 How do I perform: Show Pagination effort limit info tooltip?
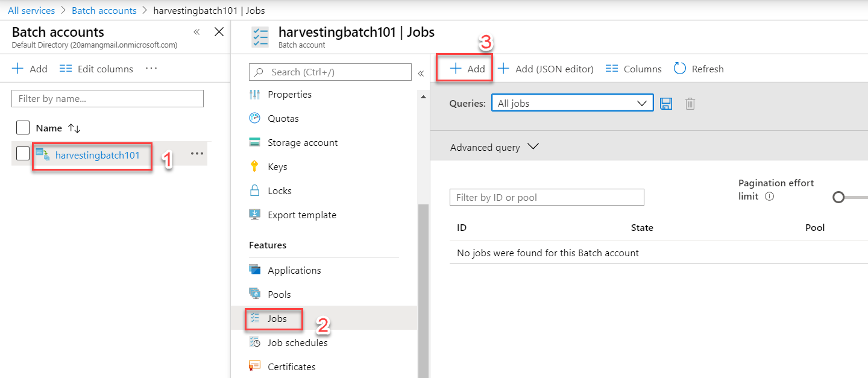pos(770,197)
